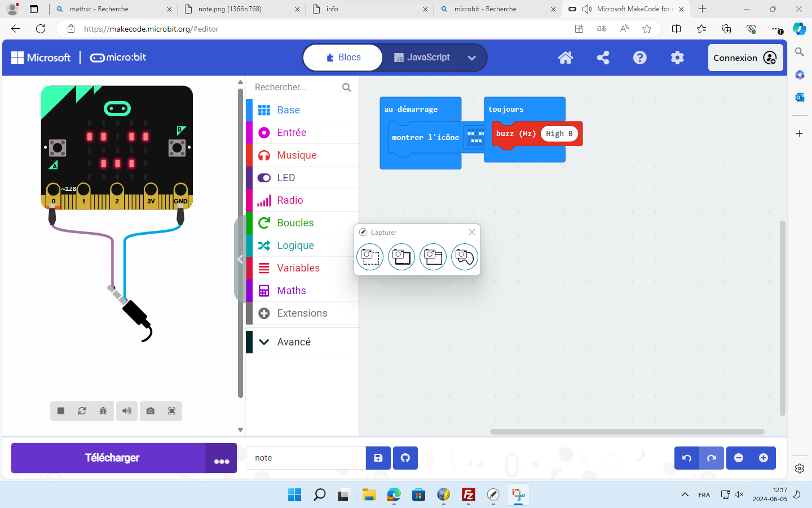Add page to favorites star icon
812x508 pixels.
click(x=647, y=29)
